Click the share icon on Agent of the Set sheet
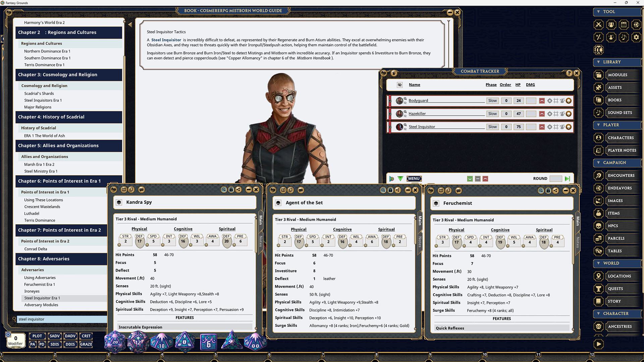This screenshot has height=362, width=644. coord(398,190)
